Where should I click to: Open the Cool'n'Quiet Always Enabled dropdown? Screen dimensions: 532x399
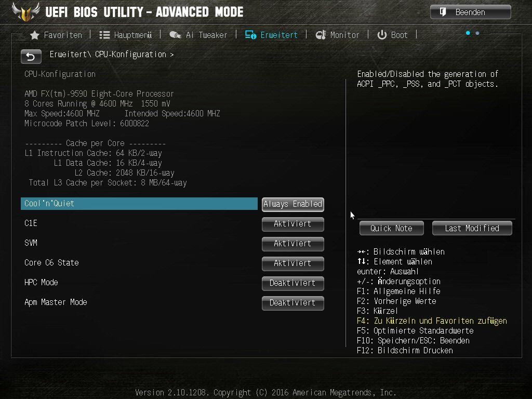(293, 204)
